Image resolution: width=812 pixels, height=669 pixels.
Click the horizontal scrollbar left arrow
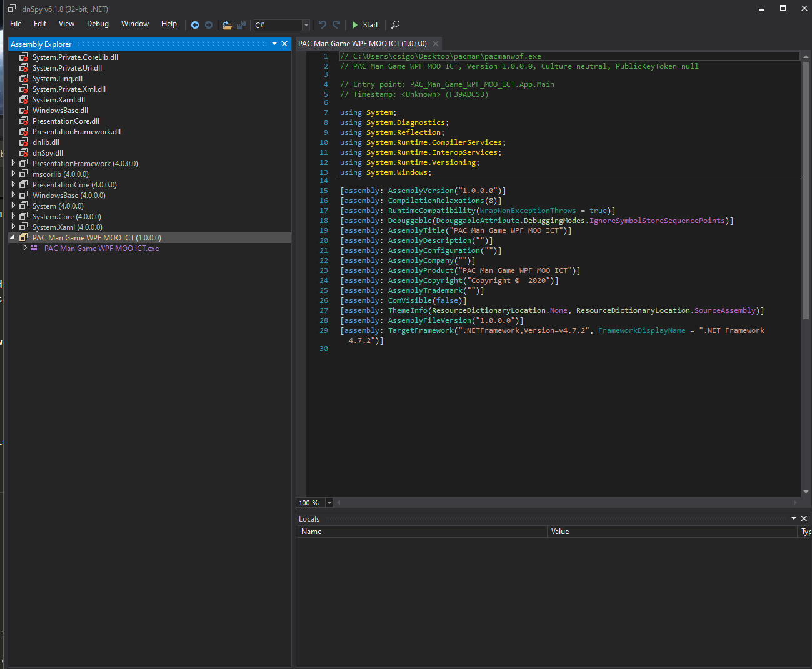click(x=338, y=503)
